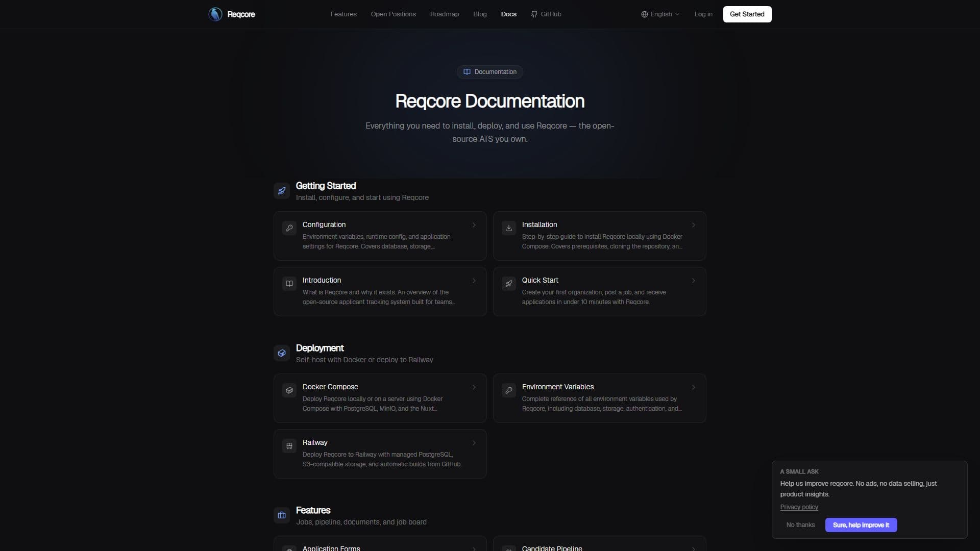The image size is (980, 551).
Task: Click 'Install, configure, and start using Reqcore' text
Action: (362, 198)
